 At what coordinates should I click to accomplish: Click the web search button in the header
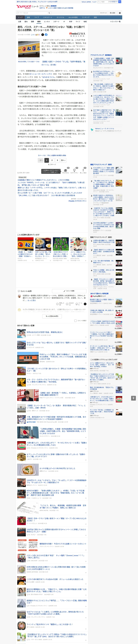pos(120,2)
